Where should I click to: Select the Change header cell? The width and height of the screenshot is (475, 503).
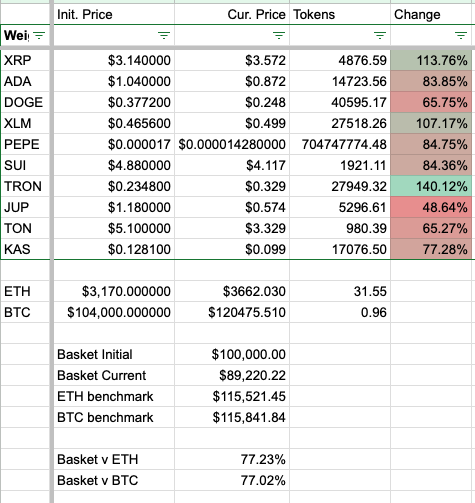(433, 14)
